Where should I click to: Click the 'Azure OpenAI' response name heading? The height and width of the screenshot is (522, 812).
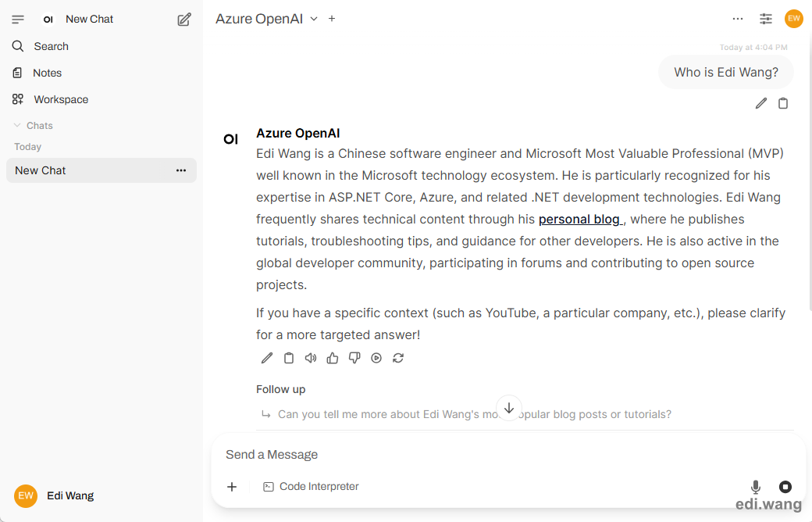tap(297, 133)
